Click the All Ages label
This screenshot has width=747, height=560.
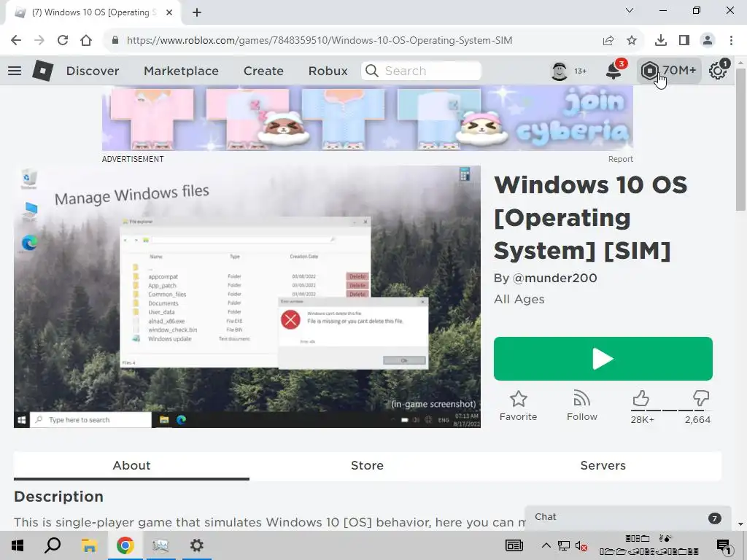[x=519, y=300]
